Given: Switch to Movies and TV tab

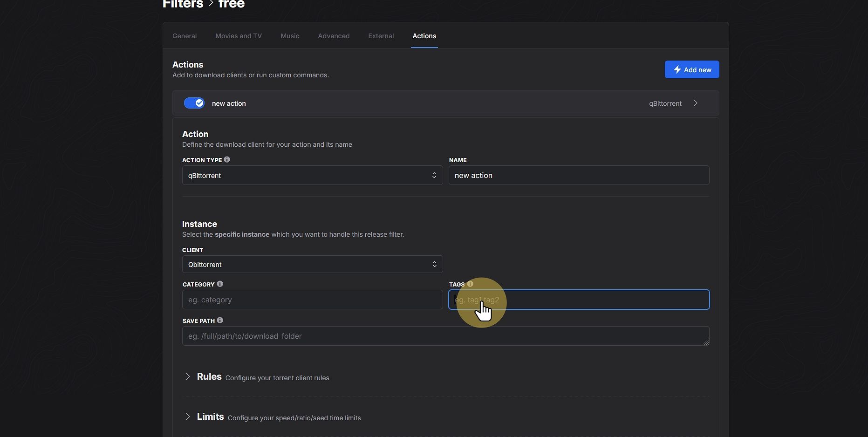Looking at the screenshot, I should click(x=239, y=36).
